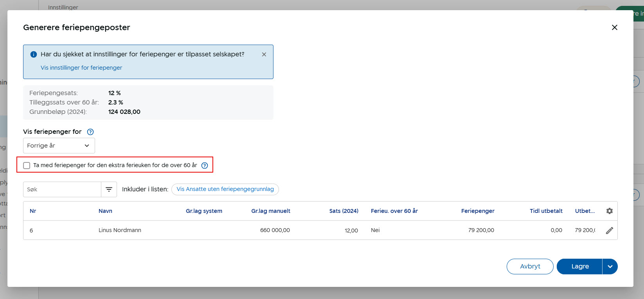
Task: Edit Linus Nordmann row with pencil
Action: 609,231
